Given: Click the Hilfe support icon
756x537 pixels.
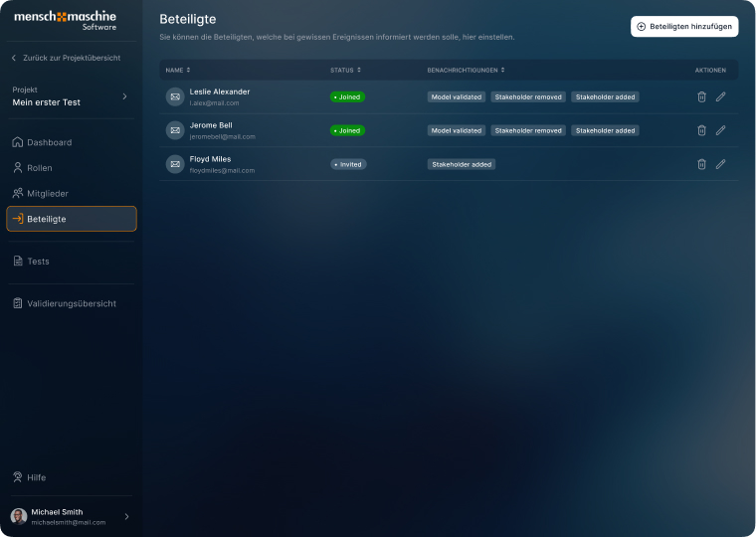Looking at the screenshot, I should pos(17,477).
